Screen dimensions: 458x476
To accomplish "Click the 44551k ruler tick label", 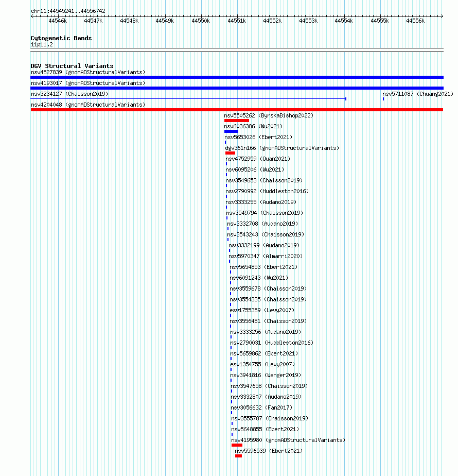I will pos(237,21).
